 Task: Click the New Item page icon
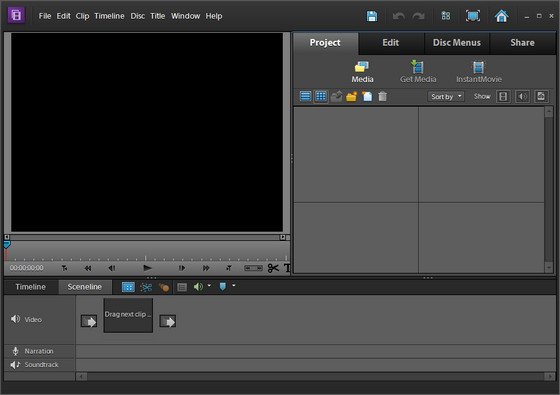pos(367,96)
